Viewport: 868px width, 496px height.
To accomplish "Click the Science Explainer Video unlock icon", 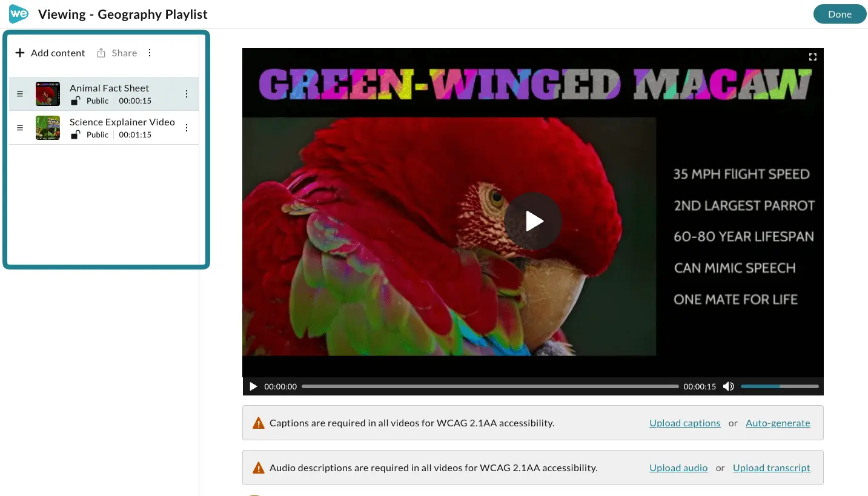I will coord(75,134).
